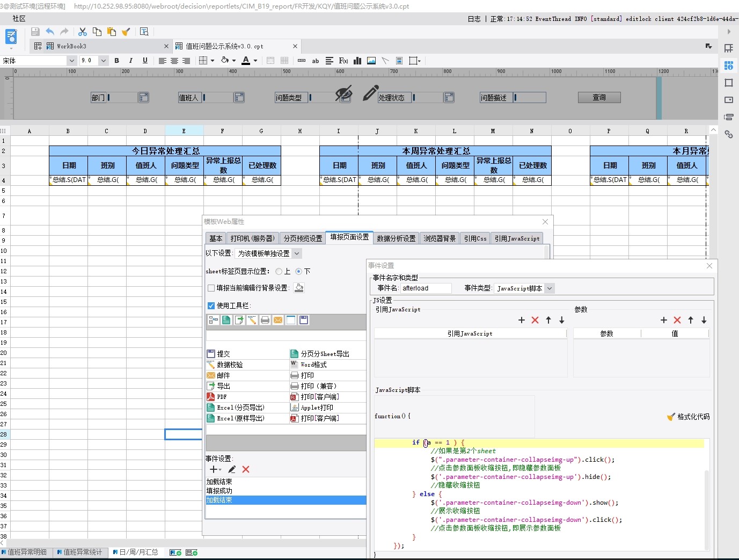Open the 事件类型 JavaScript脚本 dropdown
This screenshot has height=560, width=739.
click(x=549, y=288)
